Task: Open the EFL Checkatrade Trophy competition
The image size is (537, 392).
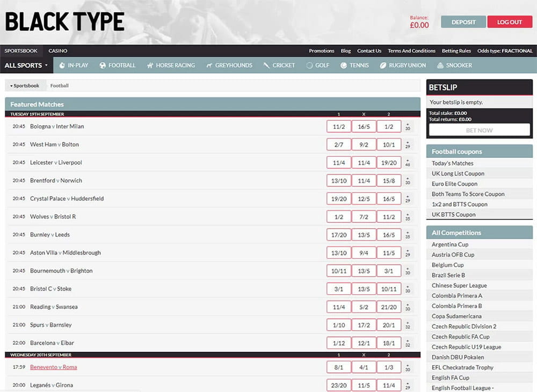Action: (462, 368)
